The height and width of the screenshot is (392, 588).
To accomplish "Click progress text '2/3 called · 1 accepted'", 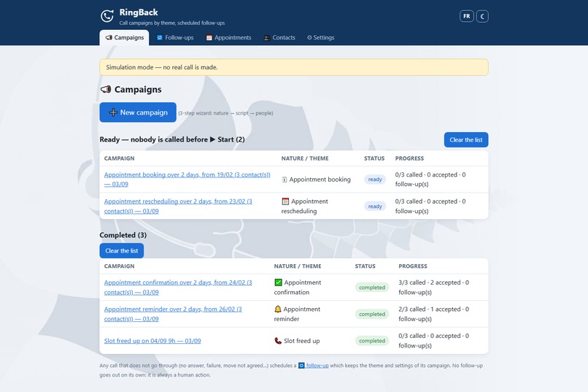I will click(x=430, y=309).
